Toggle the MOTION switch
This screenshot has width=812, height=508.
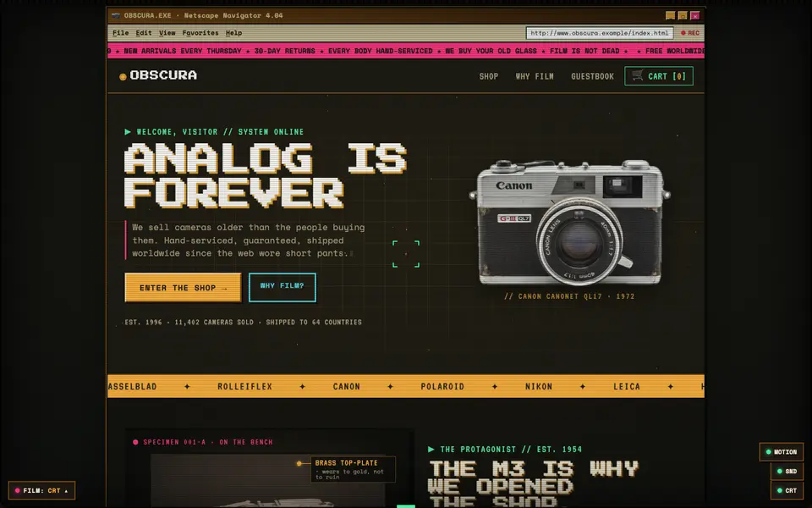[x=781, y=452]
